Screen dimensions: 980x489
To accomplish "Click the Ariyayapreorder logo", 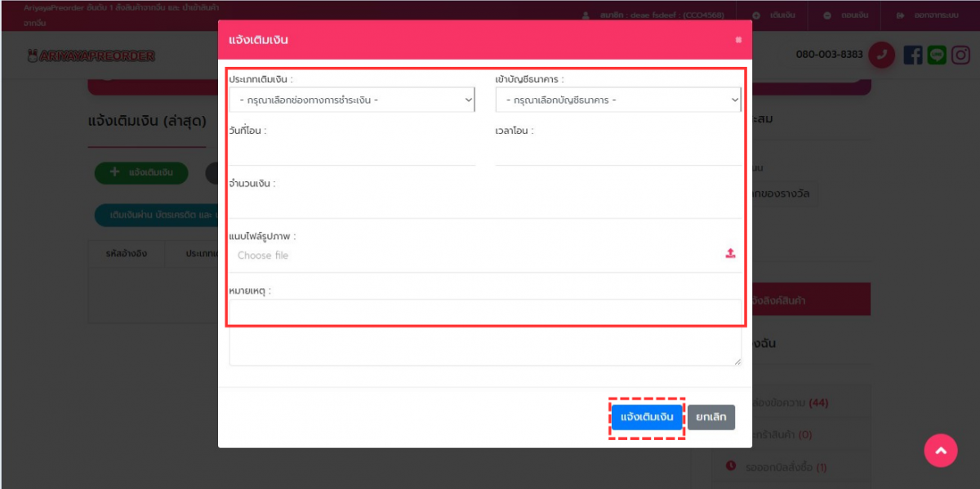I will point(91,56).
